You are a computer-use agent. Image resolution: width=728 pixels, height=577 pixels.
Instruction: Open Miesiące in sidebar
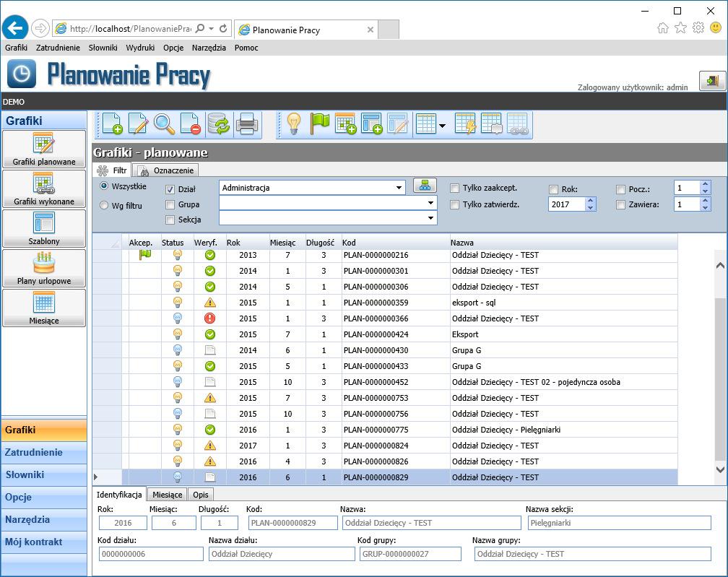click(x=44, y=308)
